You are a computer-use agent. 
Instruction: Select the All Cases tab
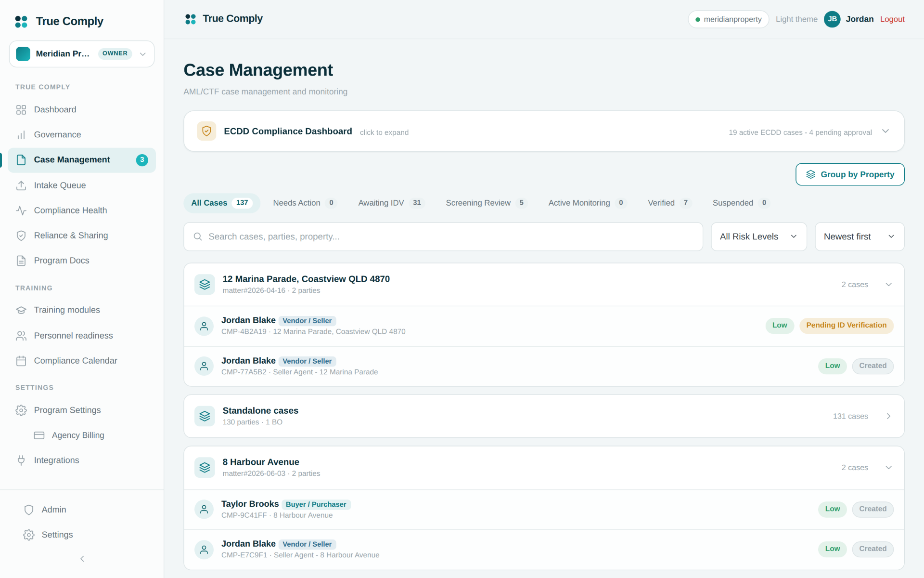click(222, 203)
